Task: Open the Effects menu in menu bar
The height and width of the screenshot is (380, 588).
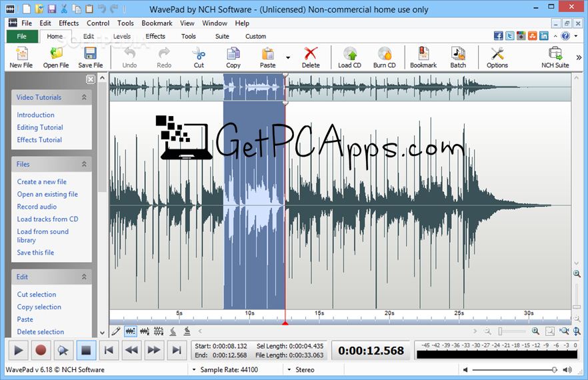Action: click(x=69, y=23)
